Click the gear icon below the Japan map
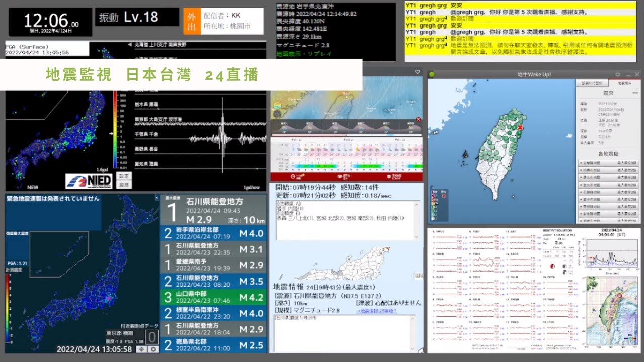Viewport: 644px width, 362px height. tap(153, 349)
